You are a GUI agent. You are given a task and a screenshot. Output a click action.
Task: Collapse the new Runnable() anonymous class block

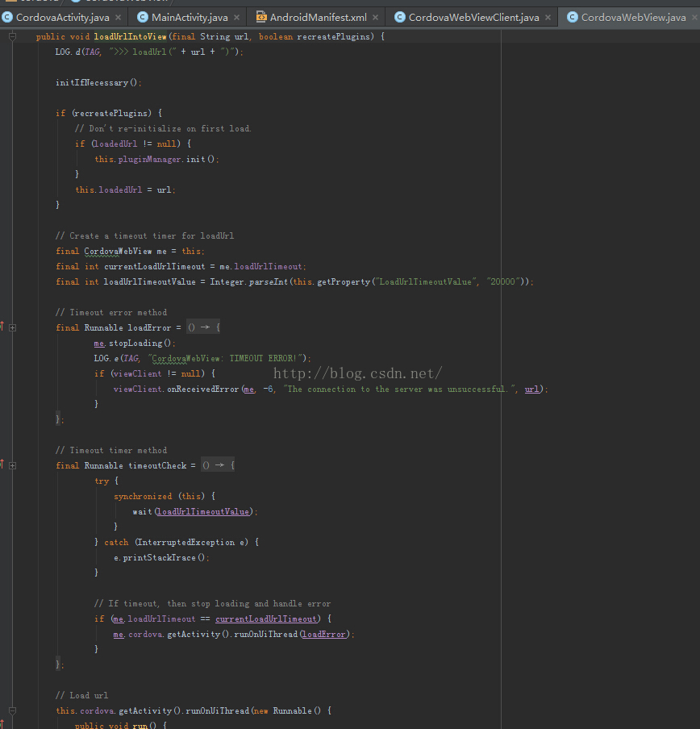click(x=13, y=710)
